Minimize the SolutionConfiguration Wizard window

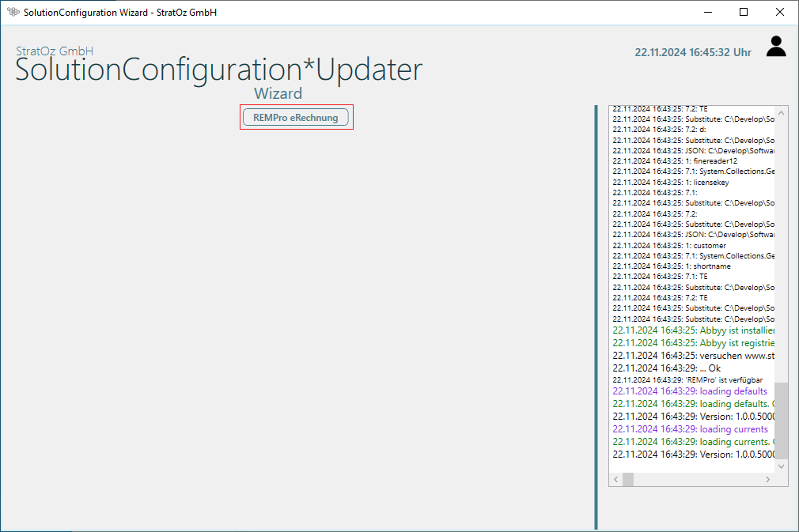(x=706, y=12)
